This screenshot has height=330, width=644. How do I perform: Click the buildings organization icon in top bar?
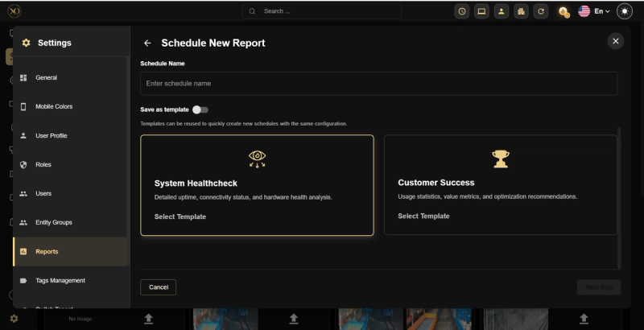point(521,11)
